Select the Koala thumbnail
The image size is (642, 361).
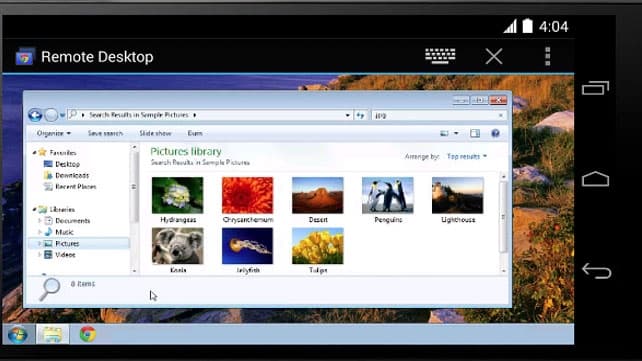click(x=177, y=246)
